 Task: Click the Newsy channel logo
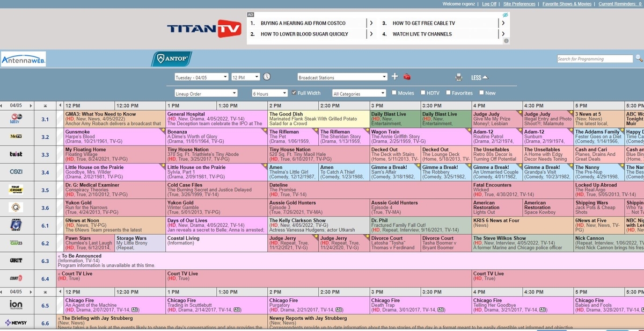[16, 323]
